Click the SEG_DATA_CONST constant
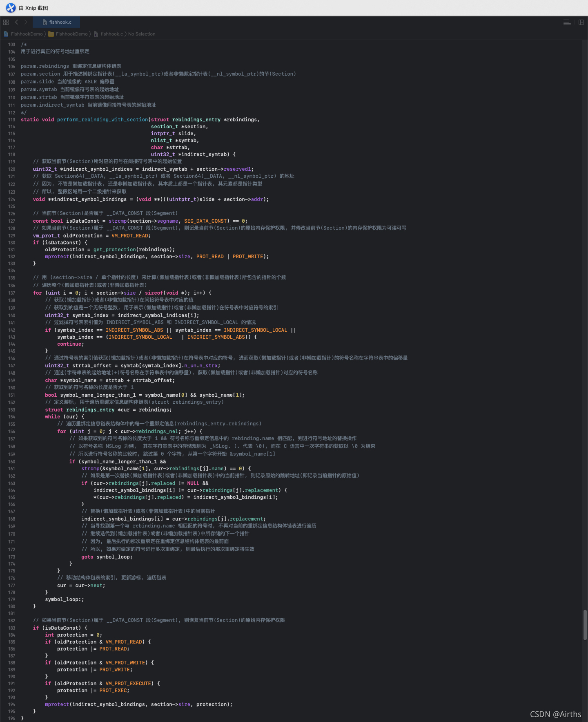This screenshot has height=722, width=588. 205,221
